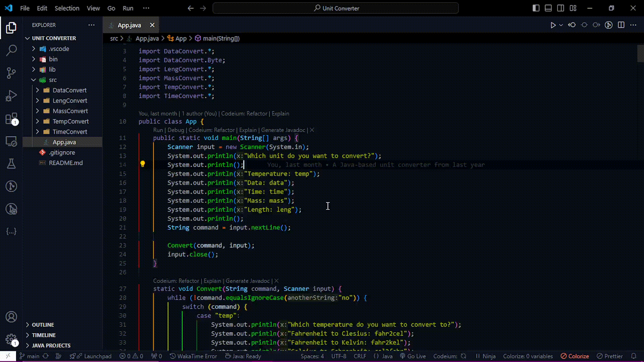Split the editor right
Image resolution: width=644 pixels, height=362 pixels.
pos(621,25)
